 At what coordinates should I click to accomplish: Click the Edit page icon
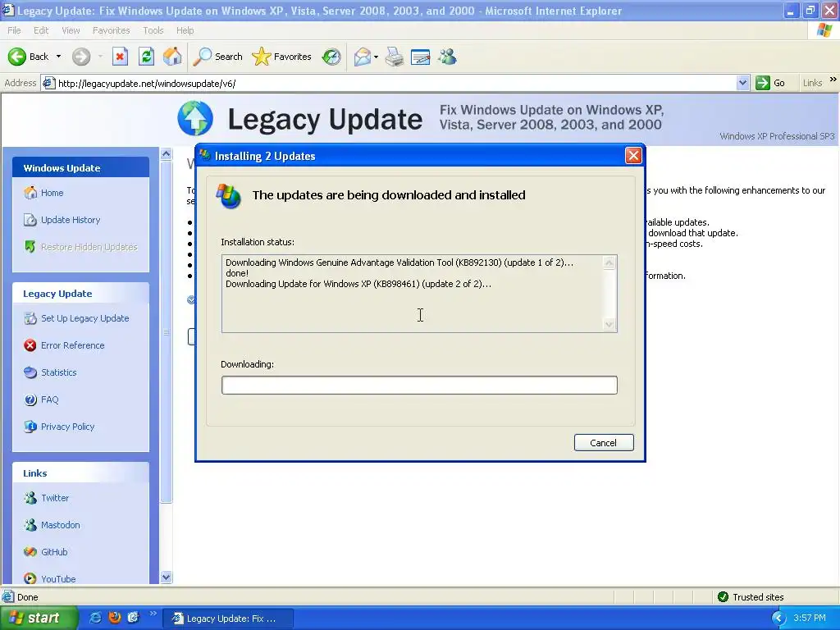(x=420, y=57)
